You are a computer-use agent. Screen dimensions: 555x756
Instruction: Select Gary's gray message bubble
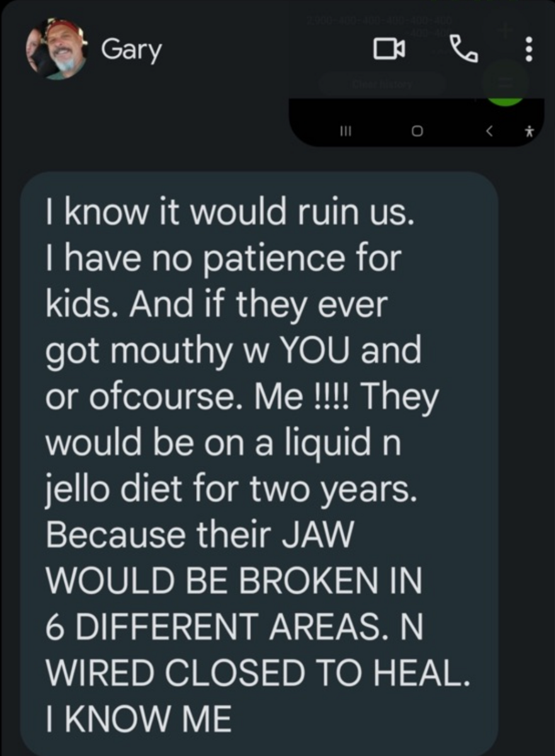tap(258, 460)
